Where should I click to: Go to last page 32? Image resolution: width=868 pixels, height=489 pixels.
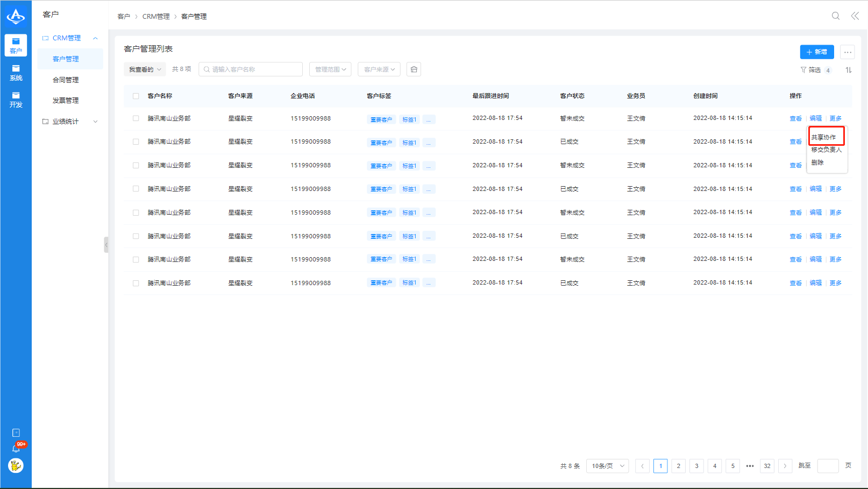[767, 466]
